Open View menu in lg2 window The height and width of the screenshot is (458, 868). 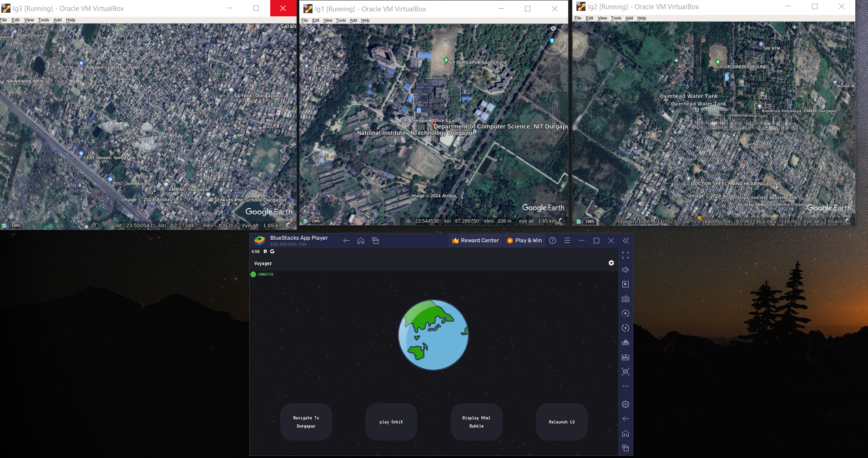click(602, 18)
